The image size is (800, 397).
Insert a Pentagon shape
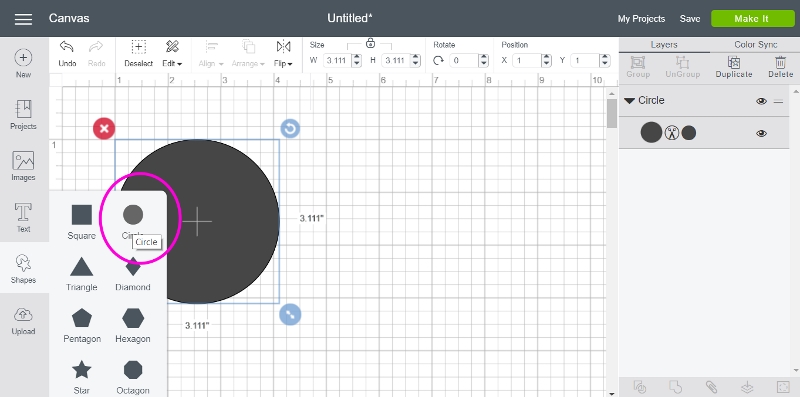click(82, 326)
